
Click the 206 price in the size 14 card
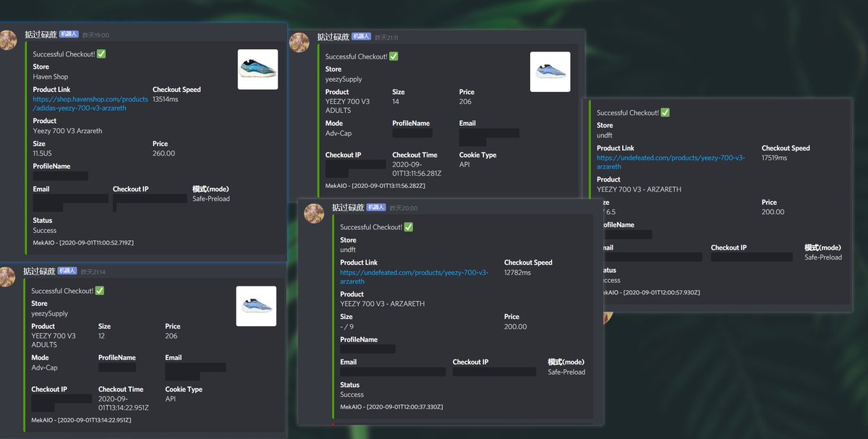(x=465, y=102)
